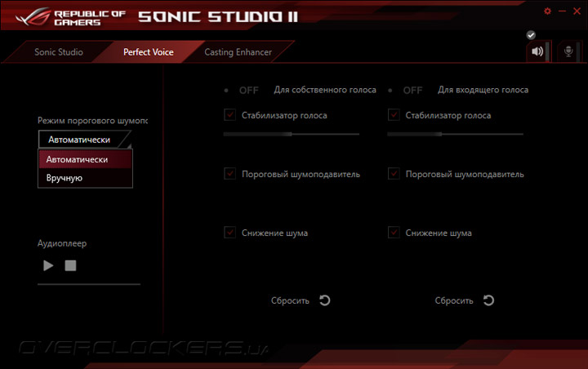Viewport: 588px width, 369px height.
Task: Enable Пороговый шумоподавитель for incoming voice
Action: 394,174
